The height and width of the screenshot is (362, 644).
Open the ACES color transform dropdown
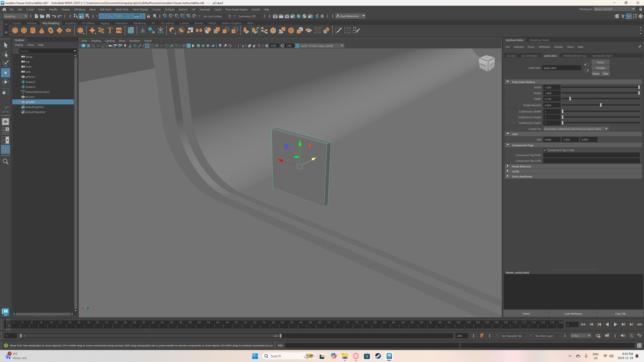coord(322,46)
